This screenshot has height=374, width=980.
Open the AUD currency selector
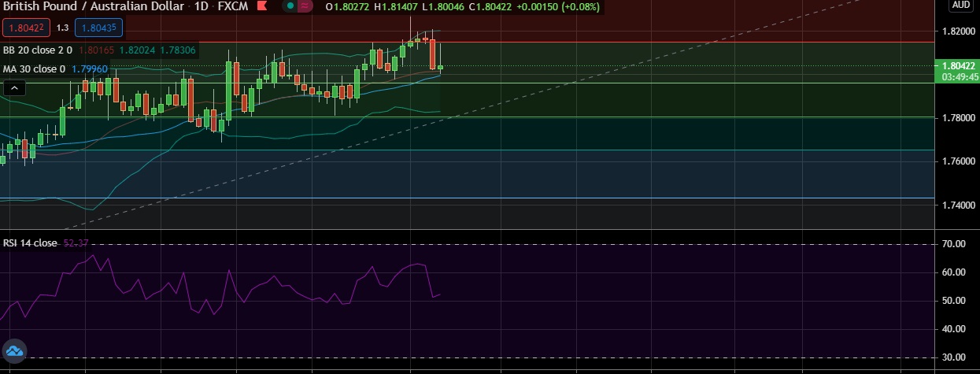pyautogui.click(x=960, y=5)
